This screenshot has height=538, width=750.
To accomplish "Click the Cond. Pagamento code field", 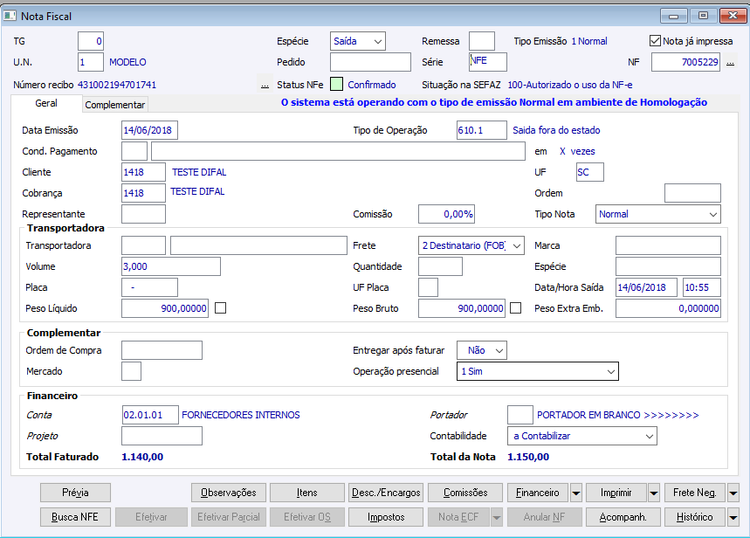I will (x=134, y=151).
